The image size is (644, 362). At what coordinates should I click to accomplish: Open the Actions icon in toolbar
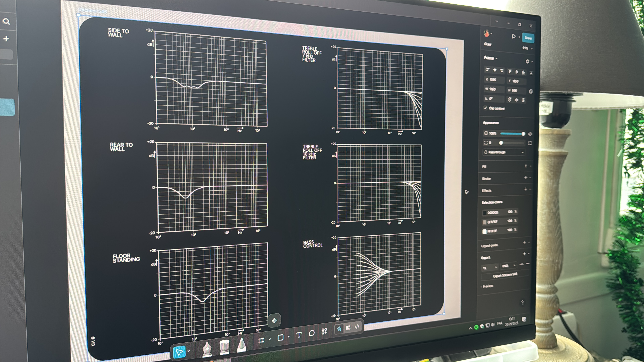(324, 331)
